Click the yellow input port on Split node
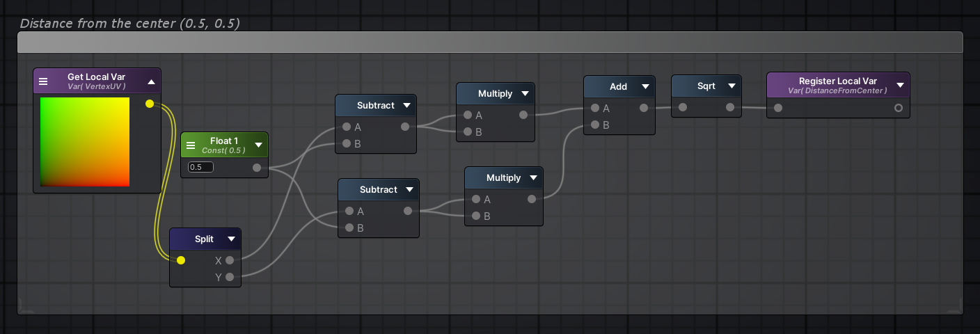 [181, 260]
